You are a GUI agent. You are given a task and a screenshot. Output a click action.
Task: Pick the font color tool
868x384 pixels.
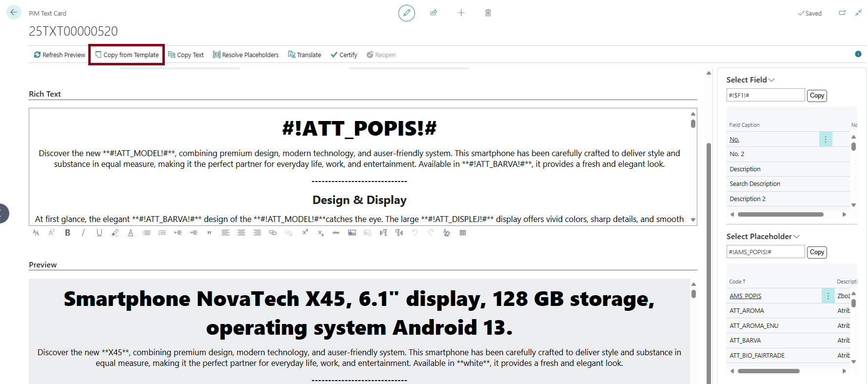coord(131,233)
